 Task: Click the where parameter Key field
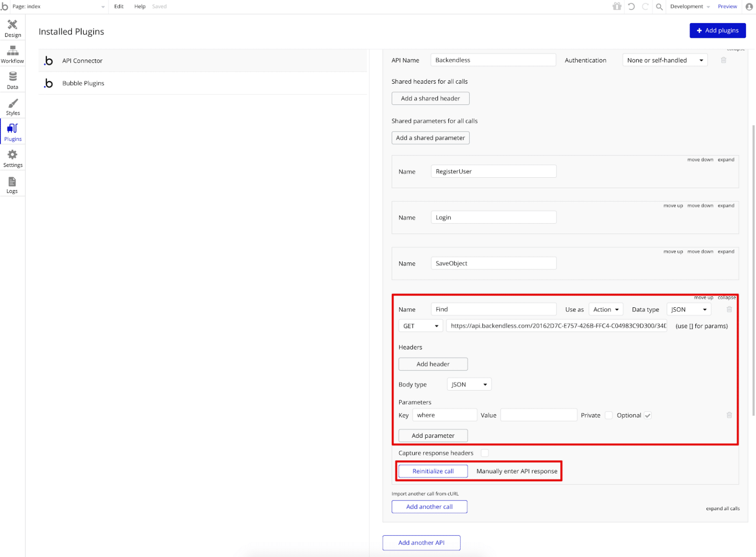(444, 415)
